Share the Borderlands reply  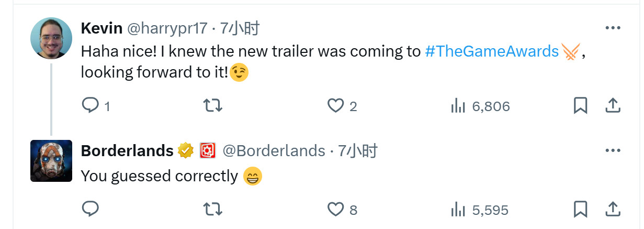pos(613,210)
